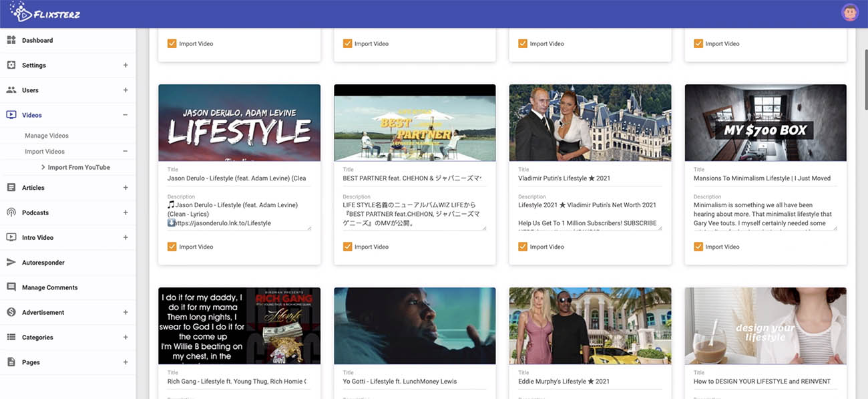Image resolution: width=868 pixels, height=399 pixels.
Task: Expand the Podcasts menu plus sign
Action: (126, 213)
